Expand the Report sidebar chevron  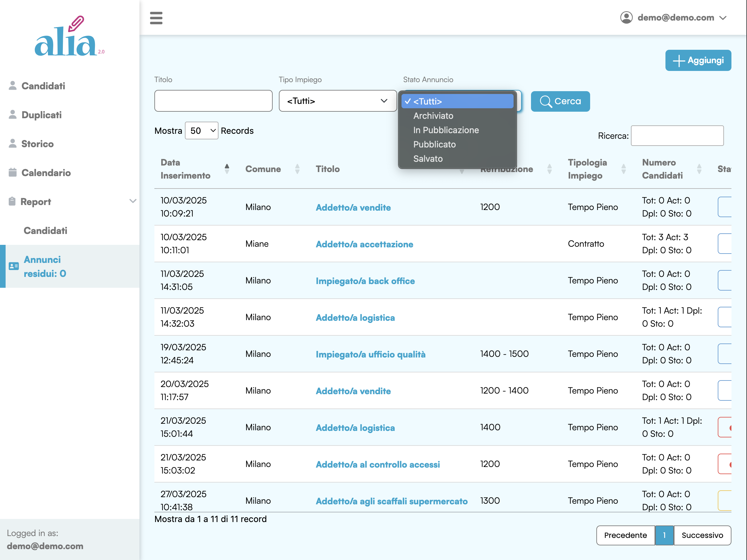133,201
